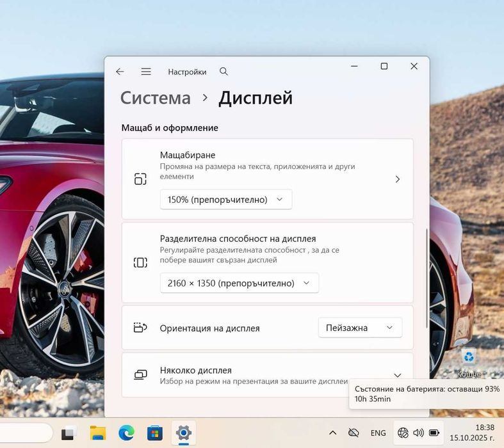
Task: Click the Разделителна способност на дисплея label
Action: click(238, 239)
